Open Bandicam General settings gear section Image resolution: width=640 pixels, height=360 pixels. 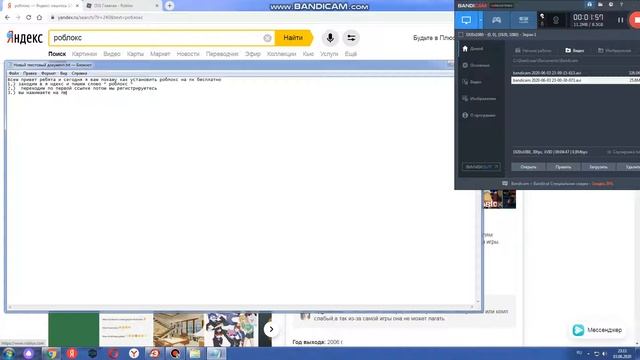[x=476, y=65]
